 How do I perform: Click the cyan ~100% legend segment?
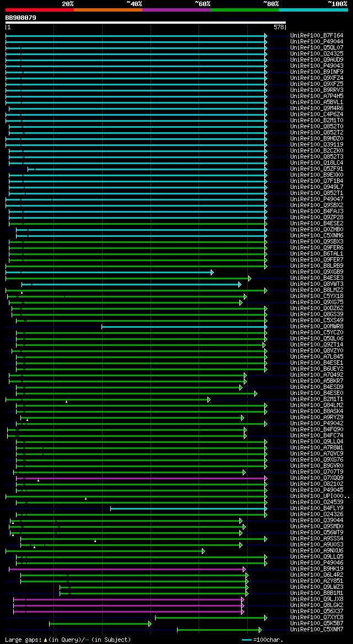click(x=313, y=9)
